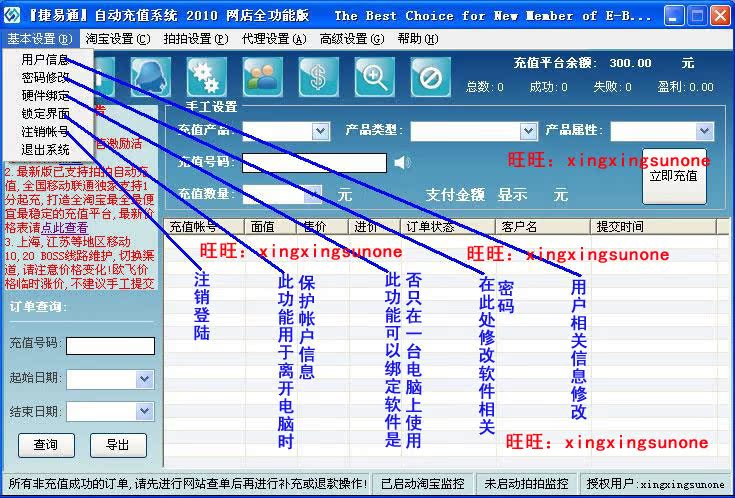Click the 总数:0 counter
Viewport: 735px width, 498px height.
[485, 87]
